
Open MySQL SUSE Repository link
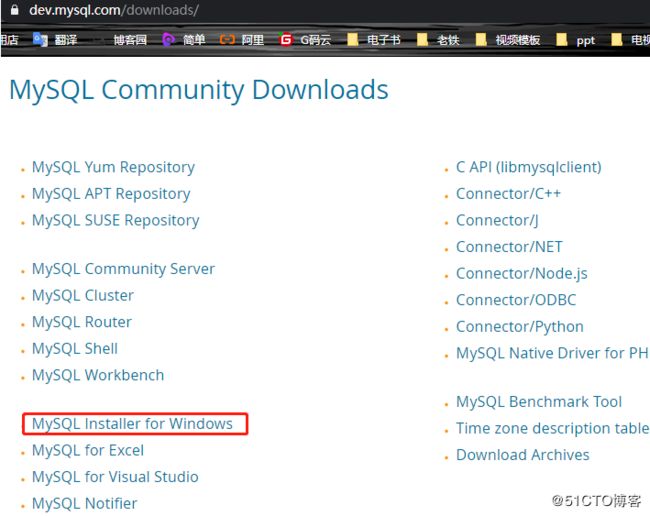[x=116, y=220]
